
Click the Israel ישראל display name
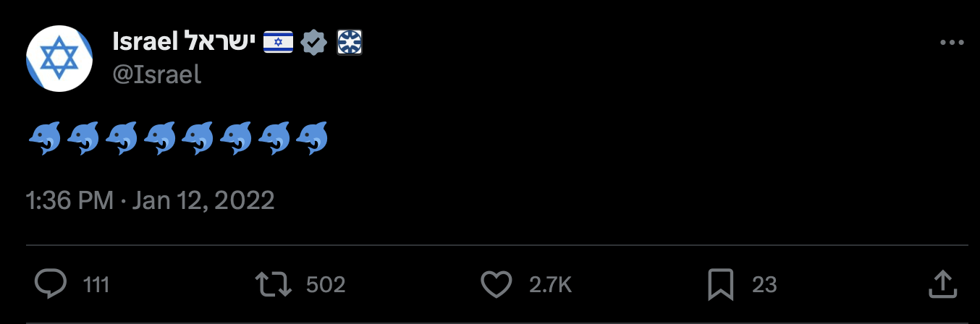click(x=185, y=43)
